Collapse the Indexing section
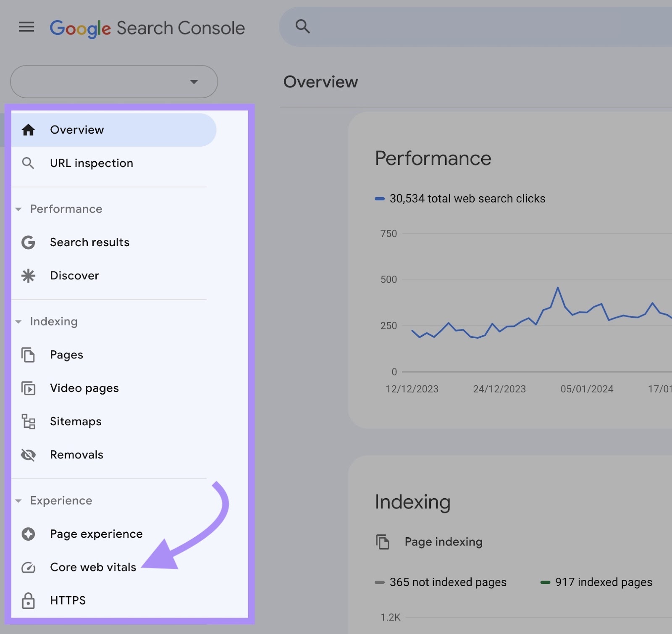Screen dimensions: 672x634 18,321
